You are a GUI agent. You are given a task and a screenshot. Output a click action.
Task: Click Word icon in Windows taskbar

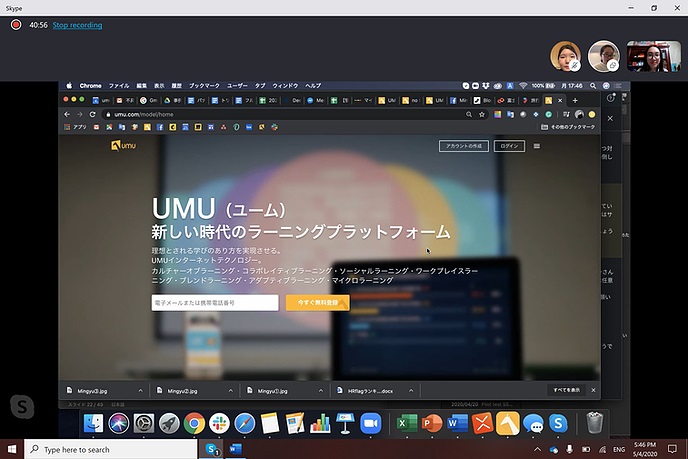tap(236, 449)
